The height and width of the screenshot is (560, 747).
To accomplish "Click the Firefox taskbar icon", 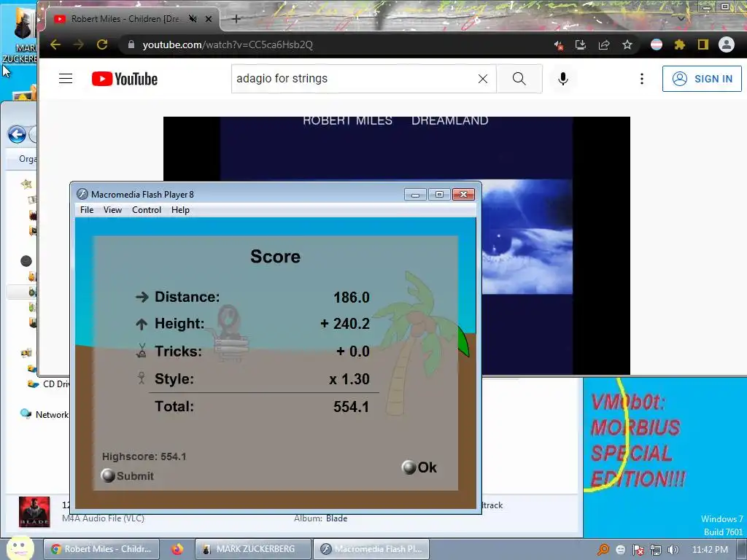I will click(177, 549).
